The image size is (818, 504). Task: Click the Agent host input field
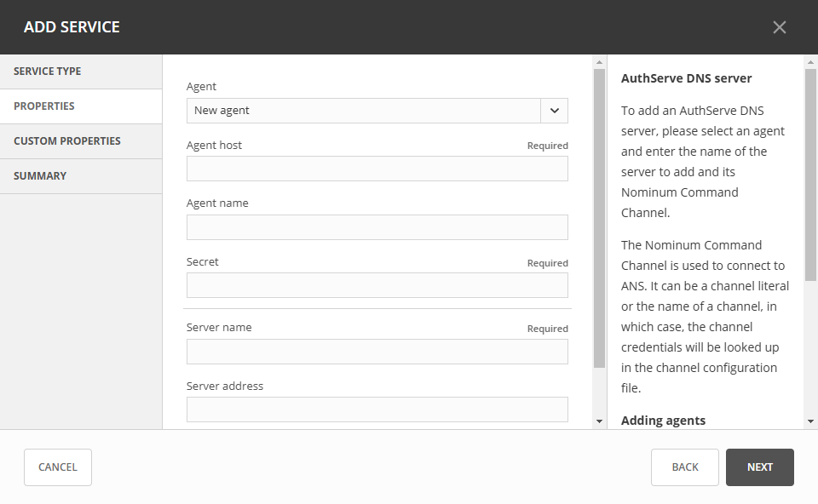click(x=377, y=169)
